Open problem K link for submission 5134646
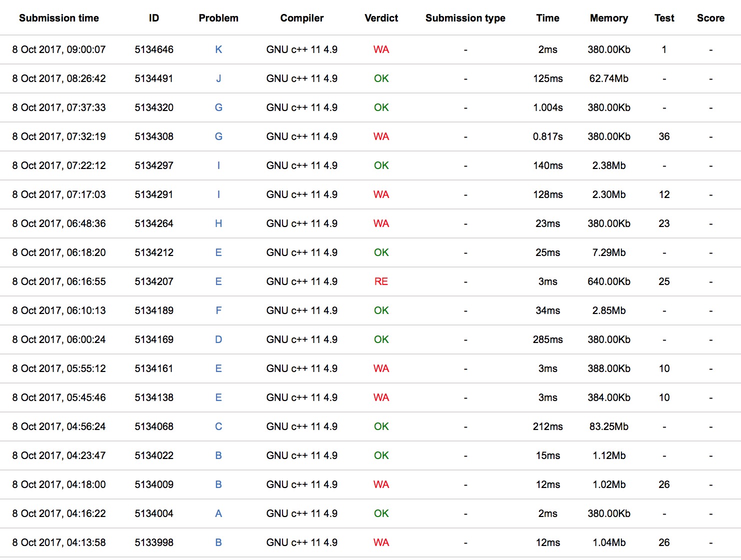Image resolution: width=741 pixels, height=560 pixels. click(x=218, y=49)
